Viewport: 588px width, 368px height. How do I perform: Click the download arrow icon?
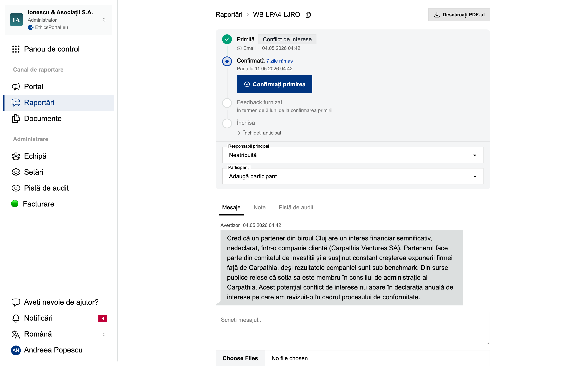coord(437,15)
